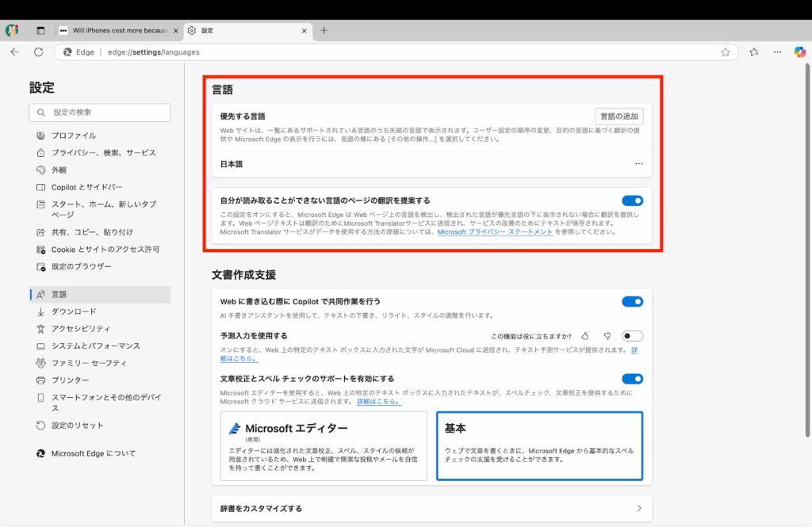
Task: Expand 辞書をカスタマイズする section
Action: pos(638,508)
